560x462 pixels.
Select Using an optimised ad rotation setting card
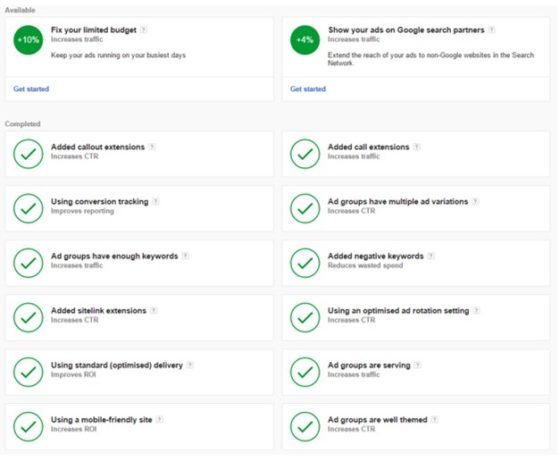click(x=416, y=317)
